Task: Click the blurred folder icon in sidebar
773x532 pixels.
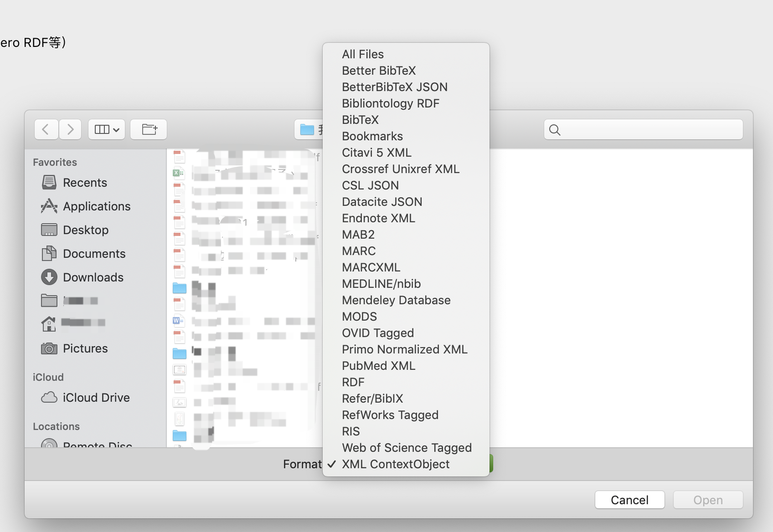Action: pos(49,301)
